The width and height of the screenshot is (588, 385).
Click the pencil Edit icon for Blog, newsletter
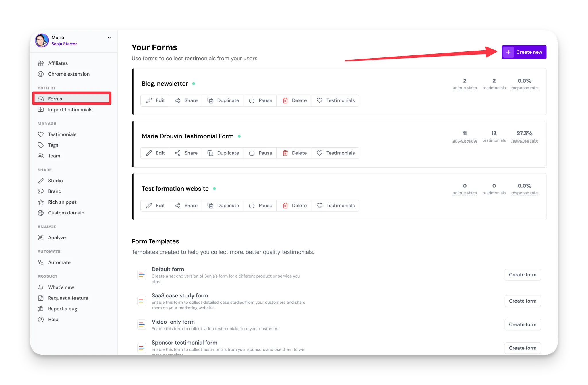(x=149, y=100)
